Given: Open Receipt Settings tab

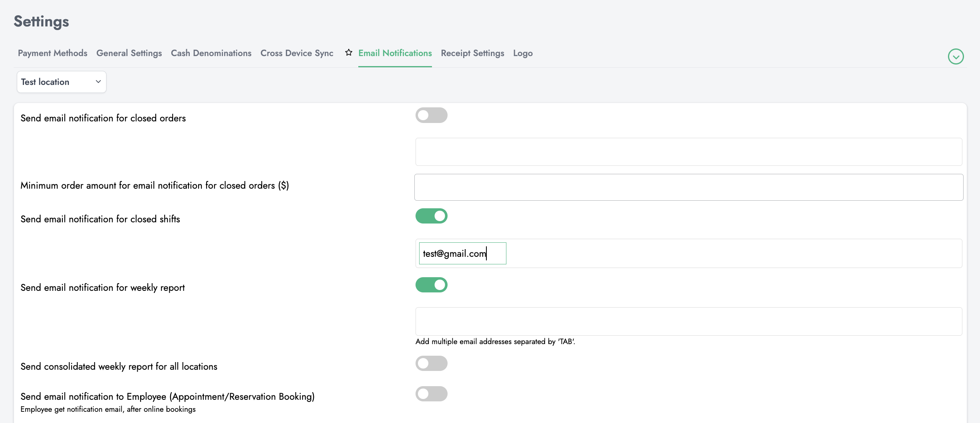Looking at the screenshot, I should [472, 53].
